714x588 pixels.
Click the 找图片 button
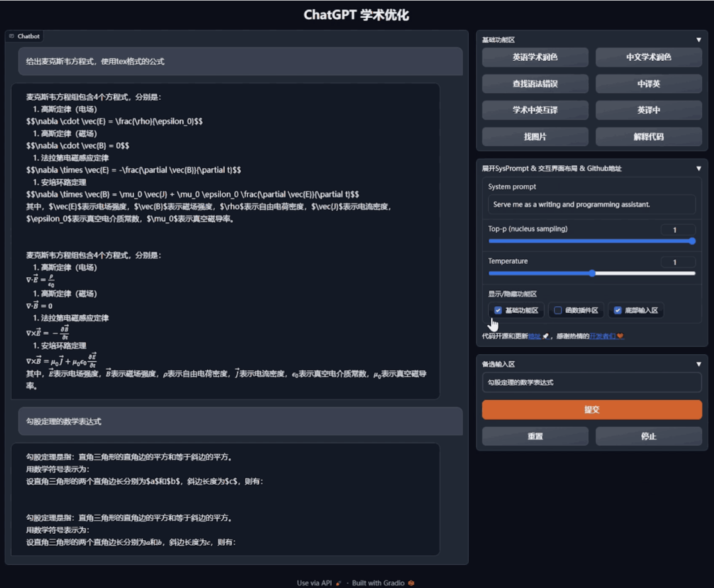click(x=535, y=137)
